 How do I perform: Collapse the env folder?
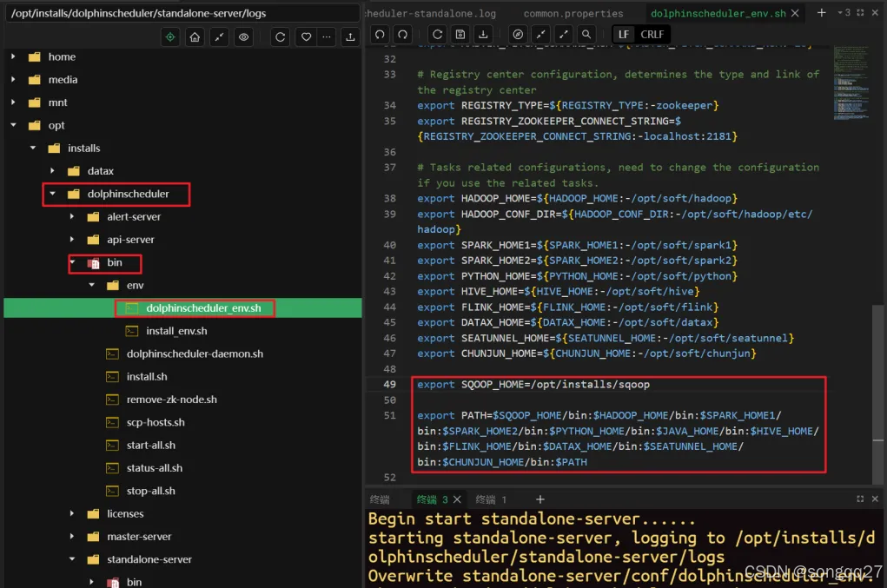(91, 285)
